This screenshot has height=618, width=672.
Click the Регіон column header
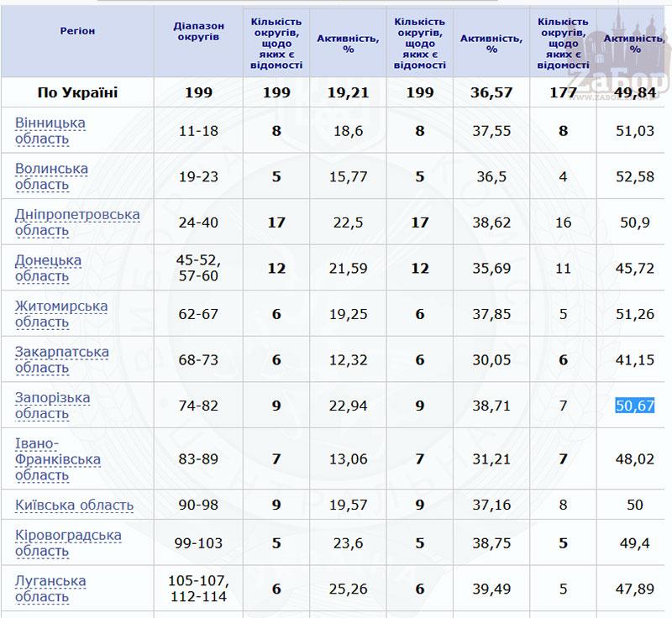point(77,31)
